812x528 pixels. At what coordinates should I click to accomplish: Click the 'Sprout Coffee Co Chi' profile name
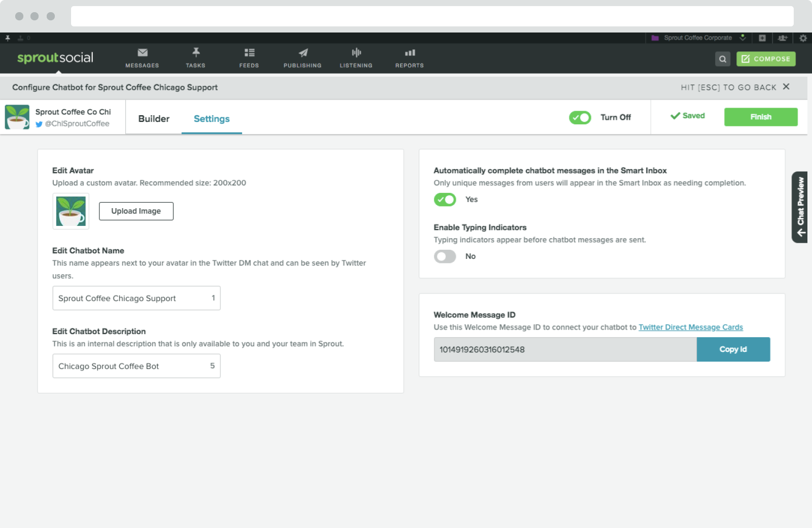tap(73, 112)
